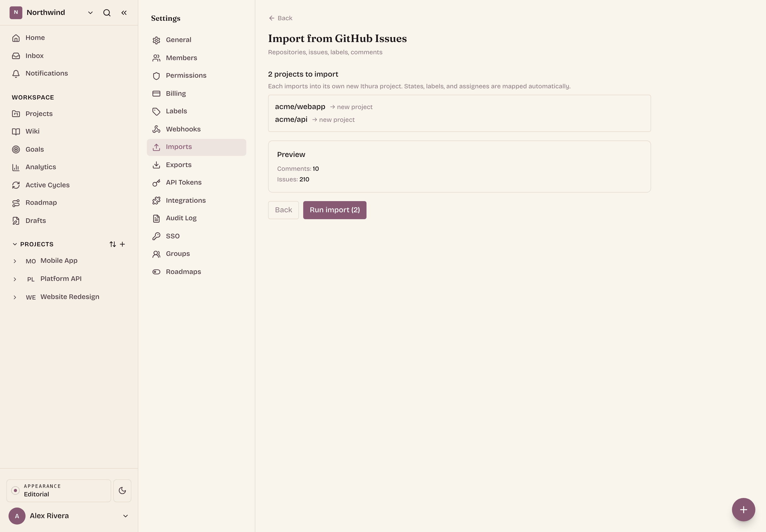Click the floating plus create button
Image resolution: width=766 pixels, height=532 pixels.
[x=743, y=510]
